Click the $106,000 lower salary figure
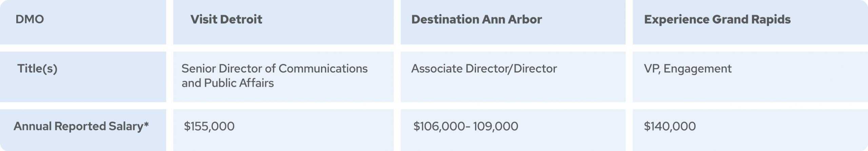The width and height of the screenshot is (868, 151). 439,126
